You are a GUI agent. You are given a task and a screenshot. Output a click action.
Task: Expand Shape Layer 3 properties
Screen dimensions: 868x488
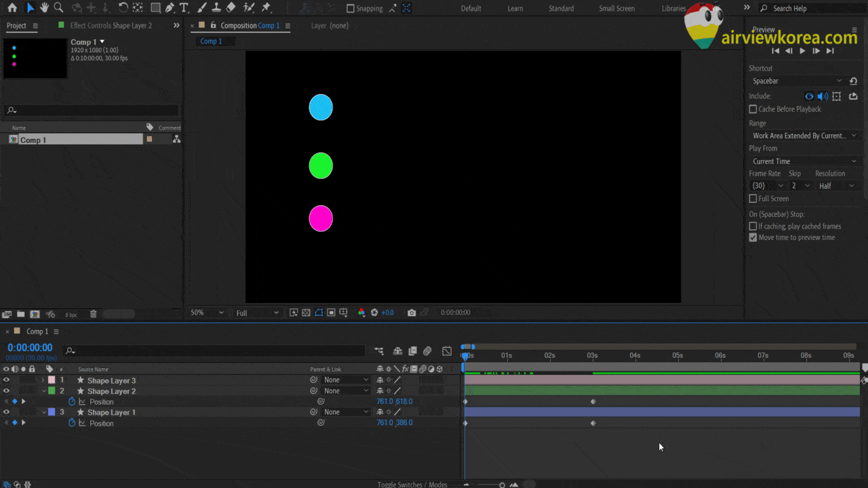coord(43,380)
